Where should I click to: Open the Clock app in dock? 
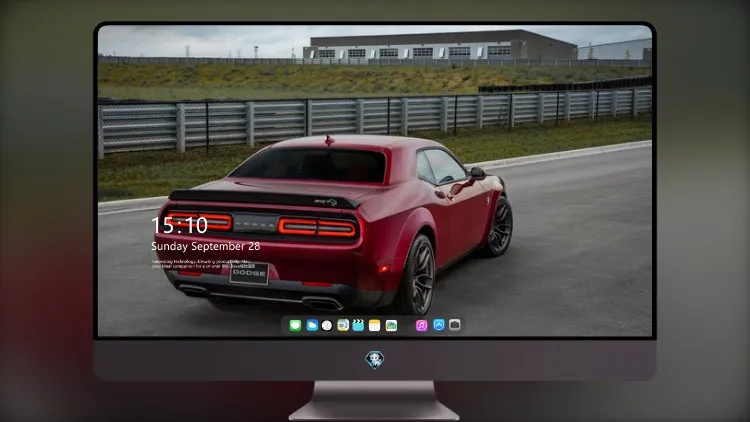point(327,325)
